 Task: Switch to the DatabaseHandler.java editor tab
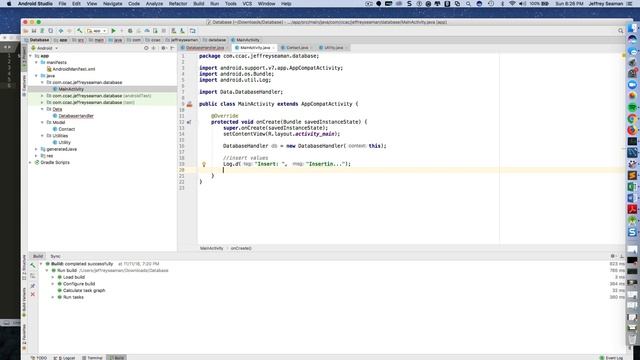click(204, 48)
